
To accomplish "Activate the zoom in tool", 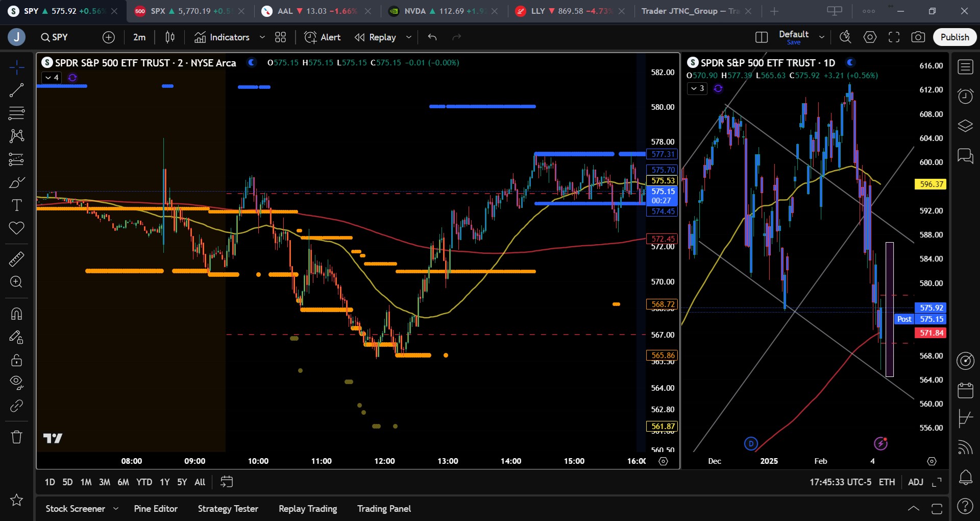I will (16, 282).
